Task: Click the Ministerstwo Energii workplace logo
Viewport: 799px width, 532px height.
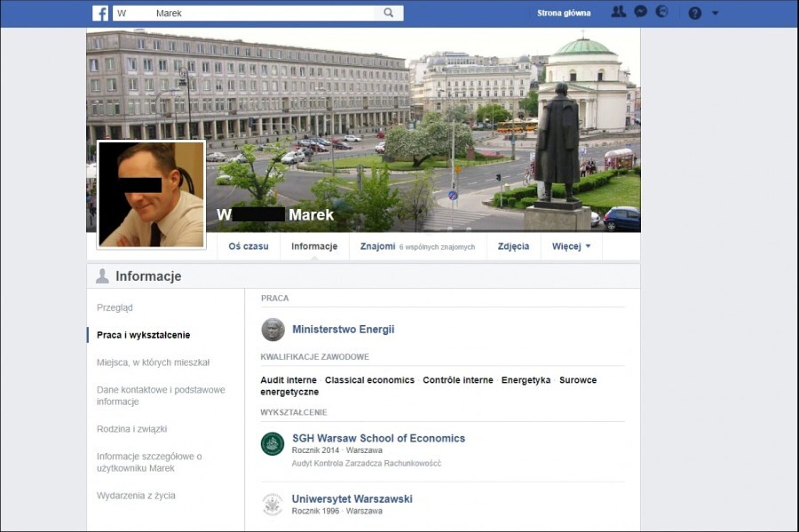Action: click(272, 329)
